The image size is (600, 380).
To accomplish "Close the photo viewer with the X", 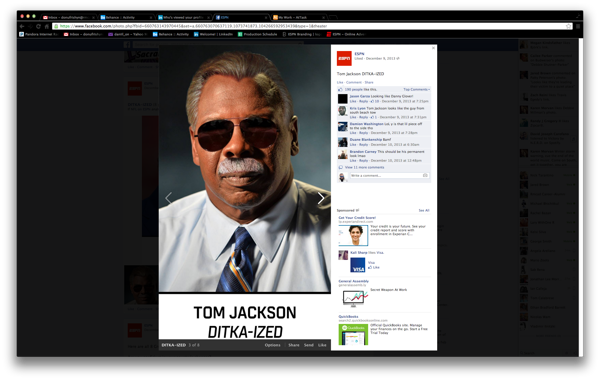I will [x=433, y=48].
